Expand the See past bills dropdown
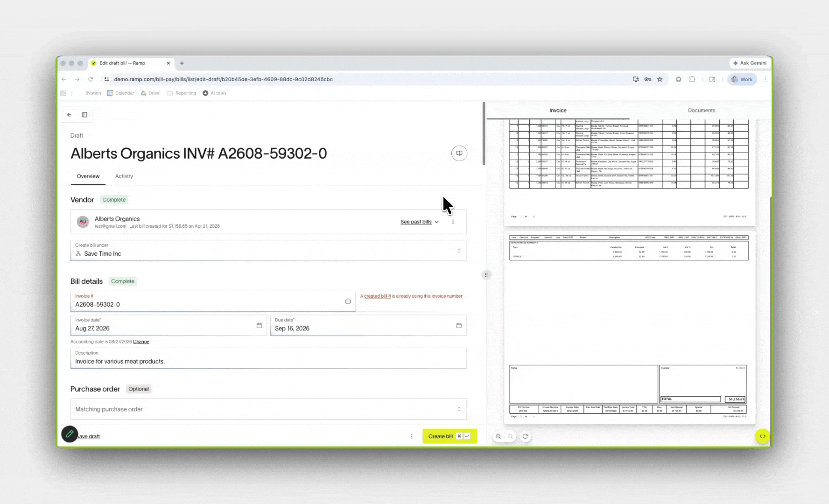 (420, 222)
